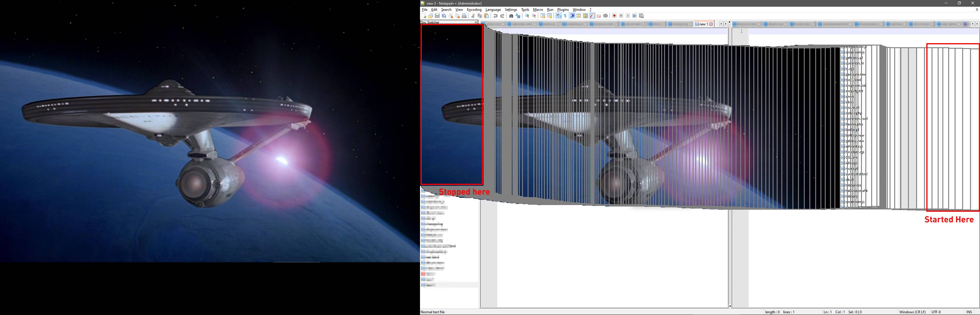Screen dimensions: 980x315
Task: Minimize the Notepad++ window
Action: (x=946, y=3)
